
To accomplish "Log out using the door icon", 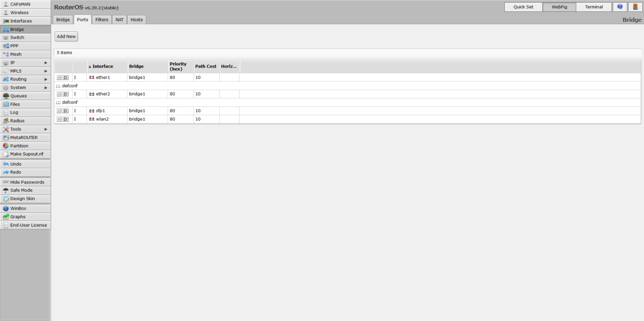I will pos(635,7).
